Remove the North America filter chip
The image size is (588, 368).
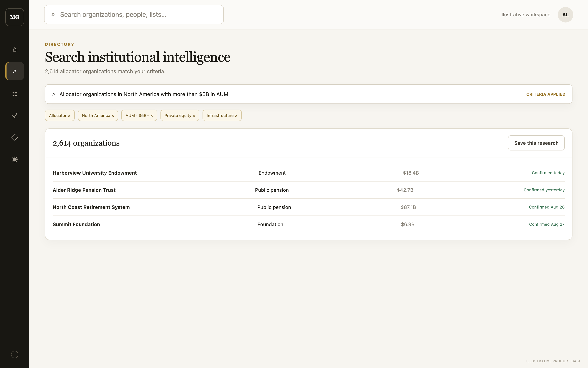coord(113,116)
